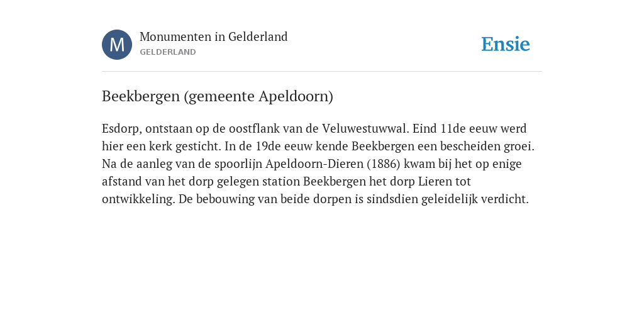644x322 pixels.
Task: Click the year (1886) in the text
Action: tap(384, 164)
